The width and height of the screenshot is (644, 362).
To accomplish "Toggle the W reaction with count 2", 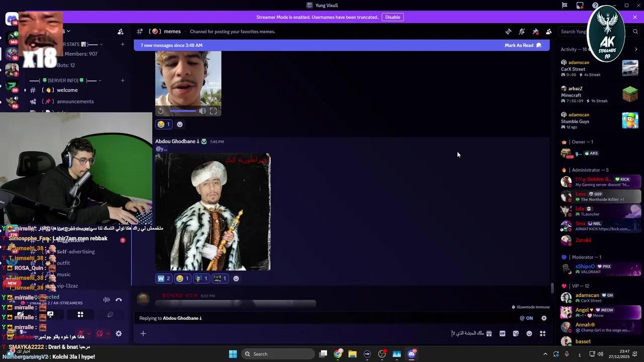I will 164,279.
